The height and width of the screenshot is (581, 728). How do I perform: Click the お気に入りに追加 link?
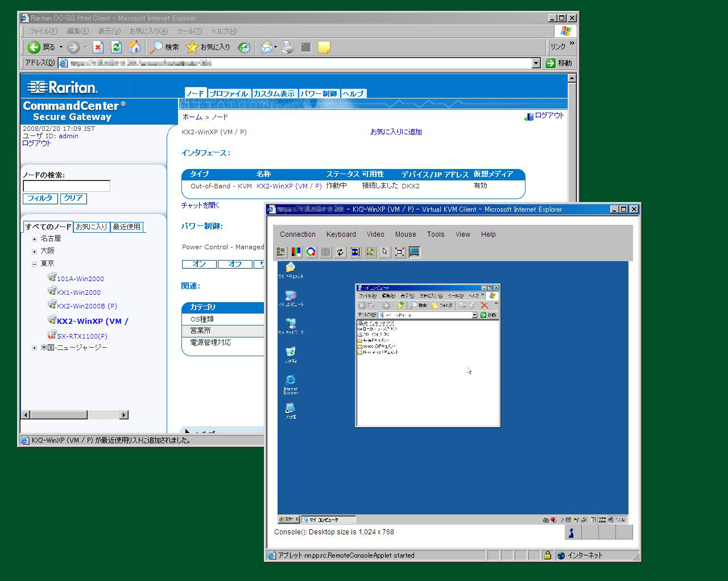(x=396, y=132)
